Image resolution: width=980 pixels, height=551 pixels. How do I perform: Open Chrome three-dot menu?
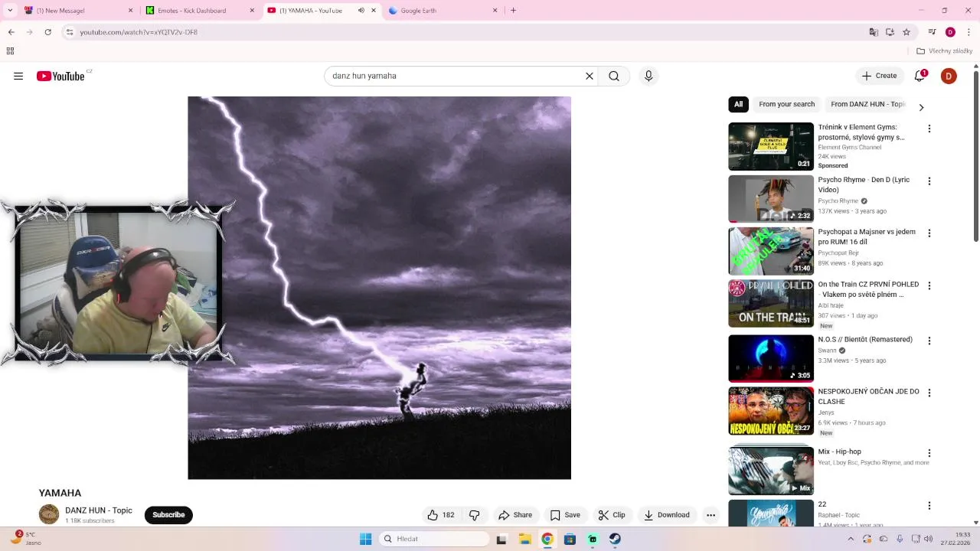968,32
